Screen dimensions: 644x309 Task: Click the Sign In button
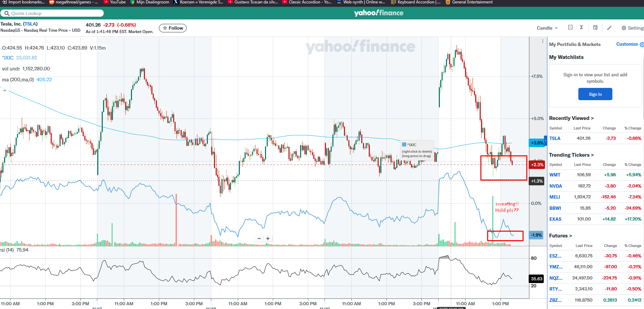(x=595, y=94)
